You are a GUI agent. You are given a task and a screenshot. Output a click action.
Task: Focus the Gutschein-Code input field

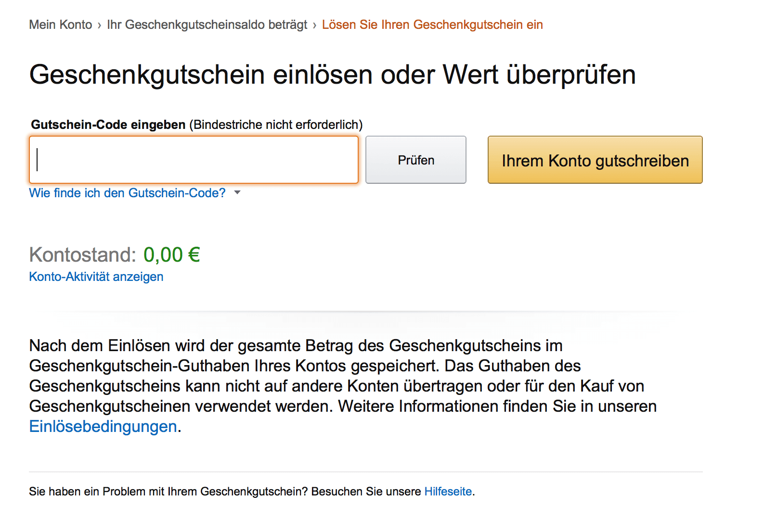coord(194,160)
